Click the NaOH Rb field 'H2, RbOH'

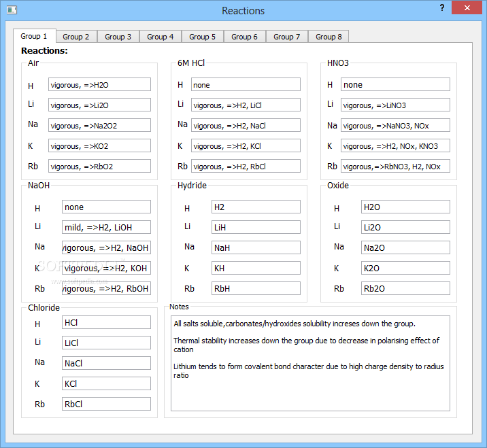106,288
